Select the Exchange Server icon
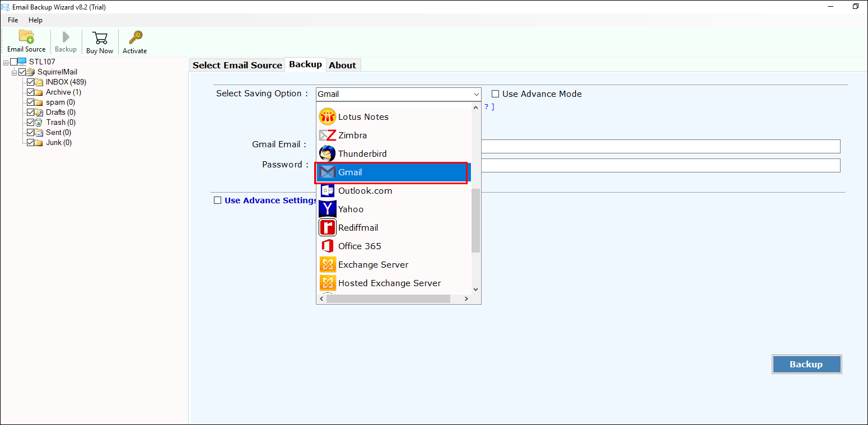The image size is (868, 425). coord(327,264)
